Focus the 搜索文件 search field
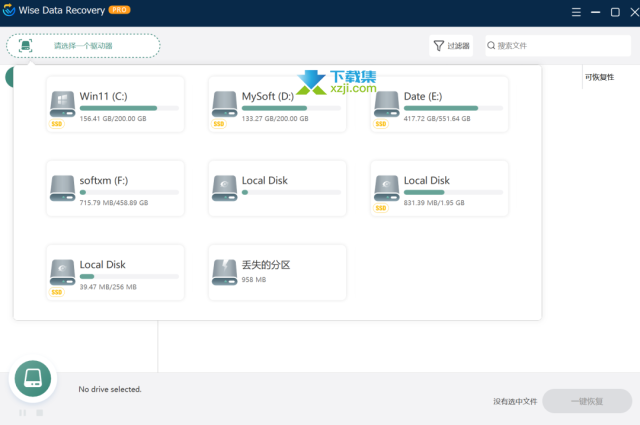Viewport: 640px width, 425px height. coord(558,46)
